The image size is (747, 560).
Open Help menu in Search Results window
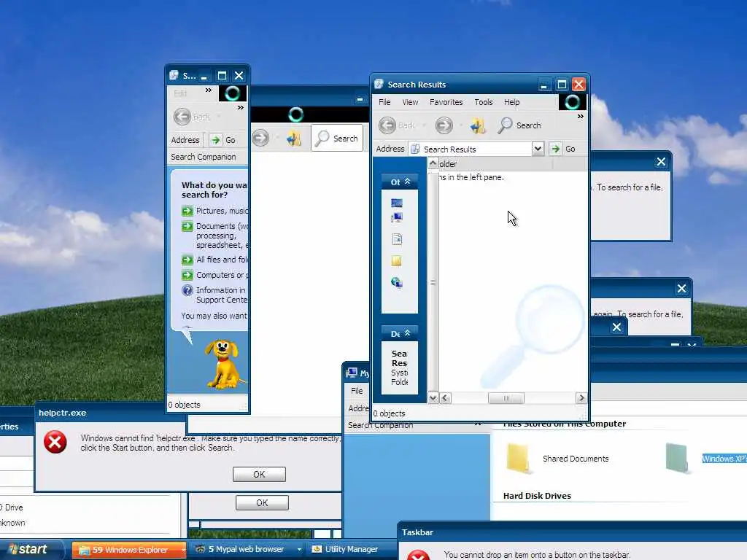[511, 102]
